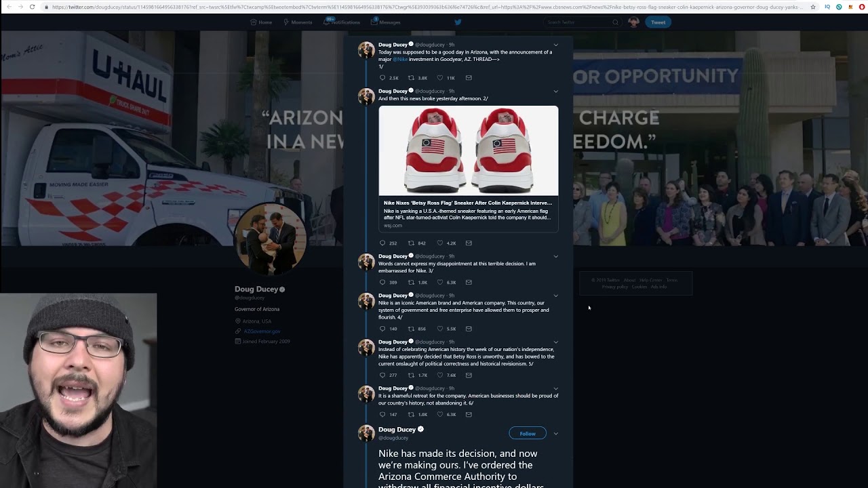The image size is (868, 488).
Task: Retweet the tweet with 3.8K retweets
Action: click(411, 78)
